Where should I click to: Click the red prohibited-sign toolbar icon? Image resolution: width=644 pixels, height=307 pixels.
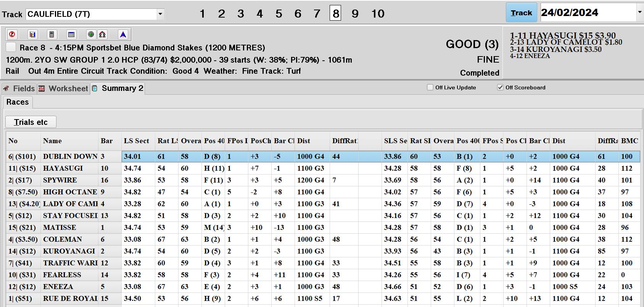[x=12, y=35]
